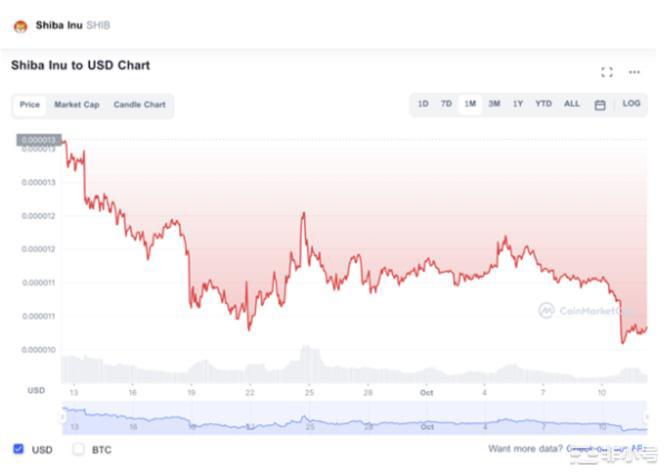
Task: Enter fullscreen chart view
Action: coord(606,72)
